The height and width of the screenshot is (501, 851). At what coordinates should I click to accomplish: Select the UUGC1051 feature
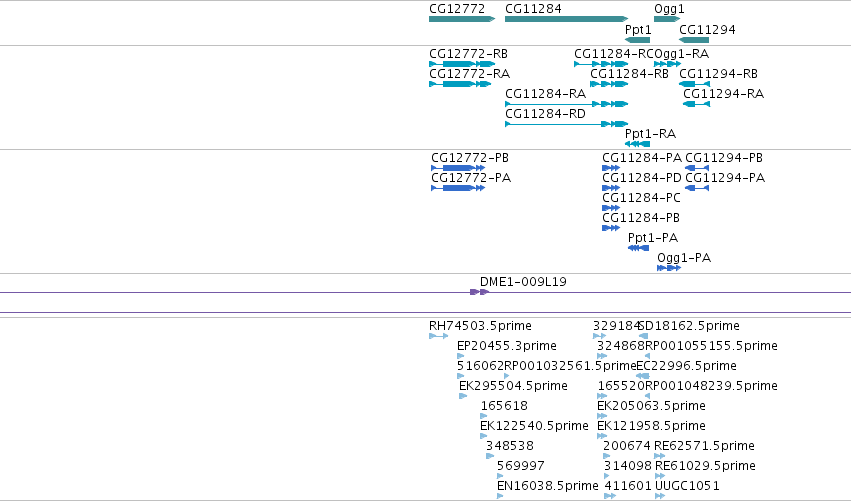(x=660, y=496)
